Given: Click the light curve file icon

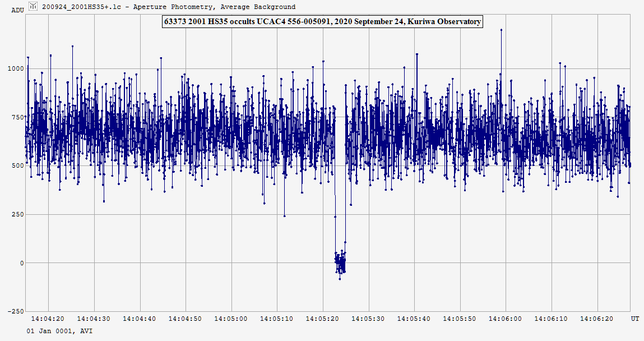Looking at the screenshot, I should (x=33, y=6).
